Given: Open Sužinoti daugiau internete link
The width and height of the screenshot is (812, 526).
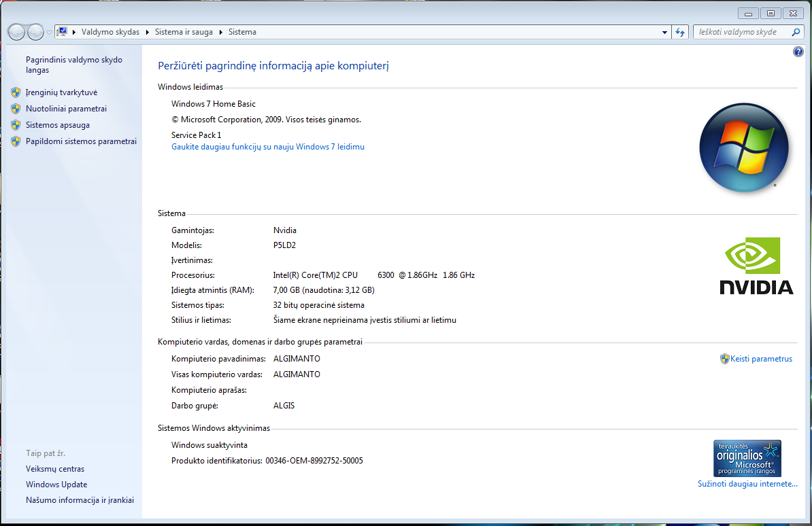Looking at the screenshot, I should [x=748, y=484].
